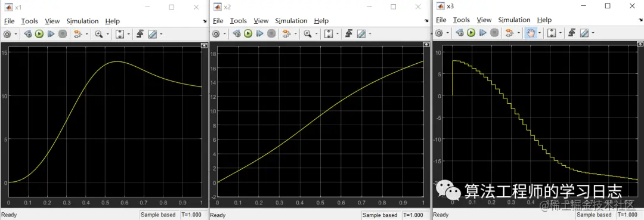This screenshot has width=644, height=220.
Task: Expand zoom tool dropdown arrow in x1
Action: coord(107,35)
